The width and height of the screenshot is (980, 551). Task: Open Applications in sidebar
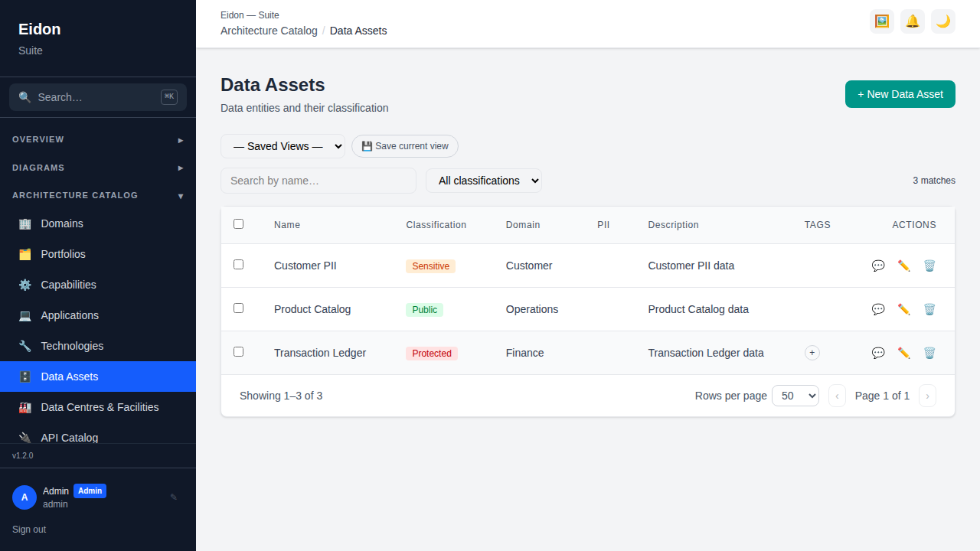98,315
